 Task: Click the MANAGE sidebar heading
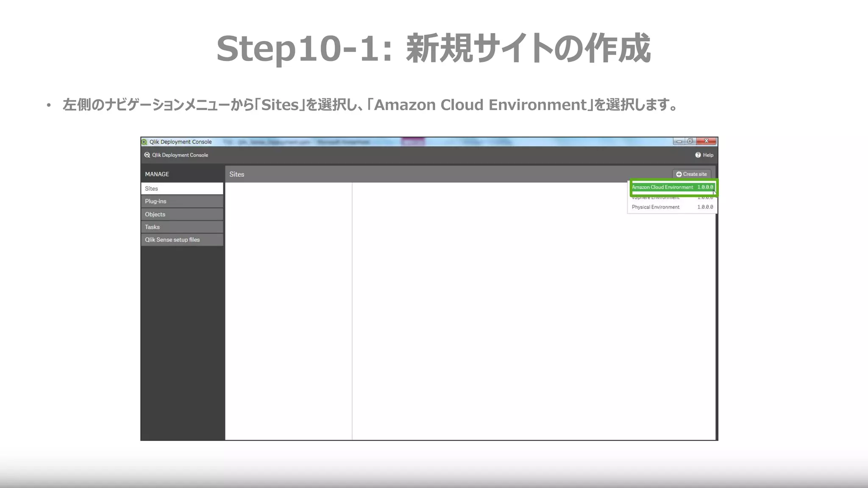coord(157,174)
